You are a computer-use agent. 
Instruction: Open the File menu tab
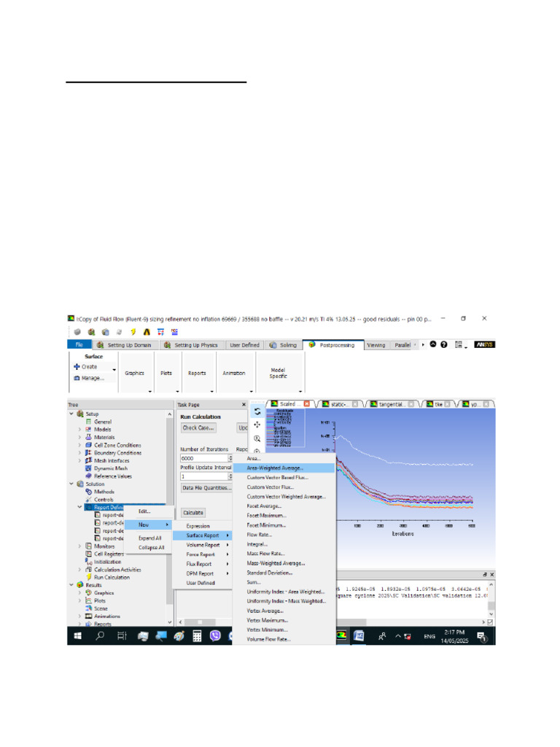79,345
